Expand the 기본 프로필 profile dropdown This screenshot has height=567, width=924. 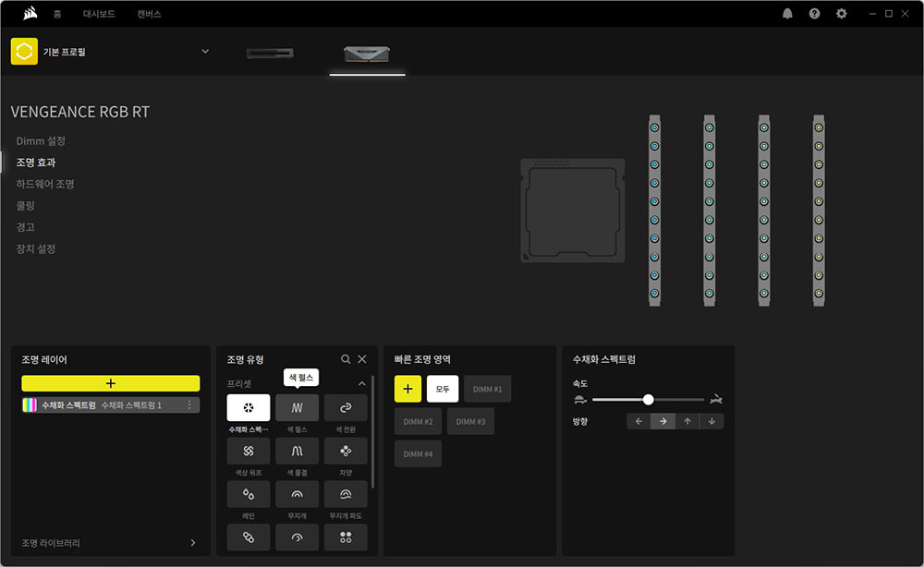205,51
